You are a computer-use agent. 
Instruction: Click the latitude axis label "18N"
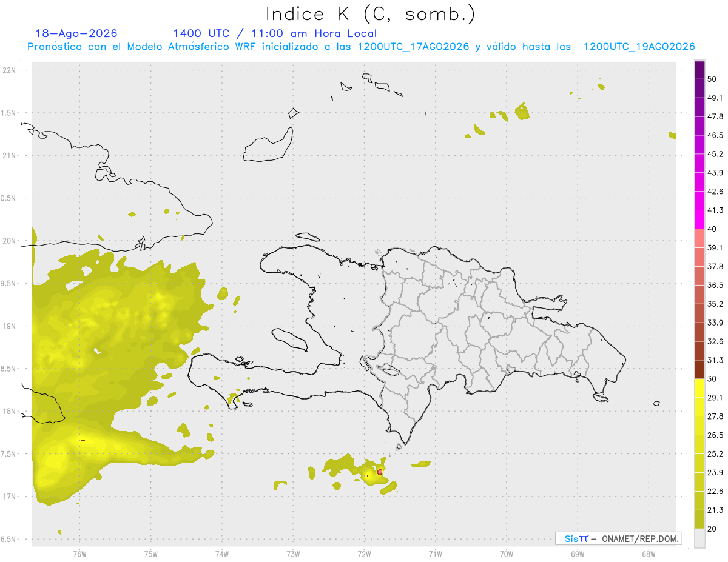(9, 412)
